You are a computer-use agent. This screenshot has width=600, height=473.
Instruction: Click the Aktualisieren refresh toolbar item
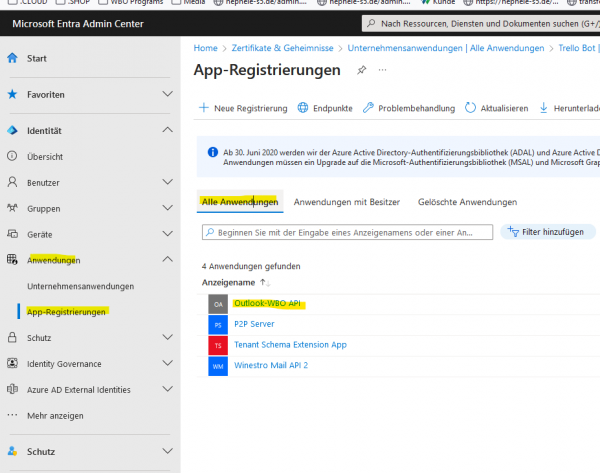[497, 108]
